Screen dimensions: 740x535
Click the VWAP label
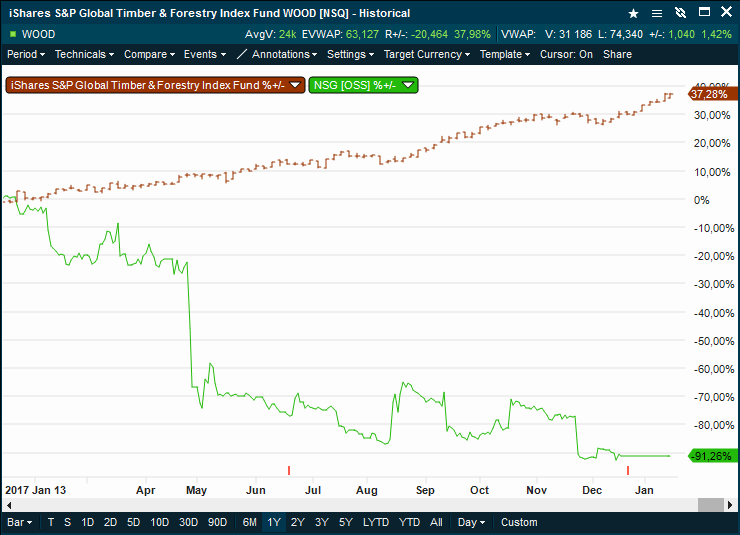pos(519,34)
